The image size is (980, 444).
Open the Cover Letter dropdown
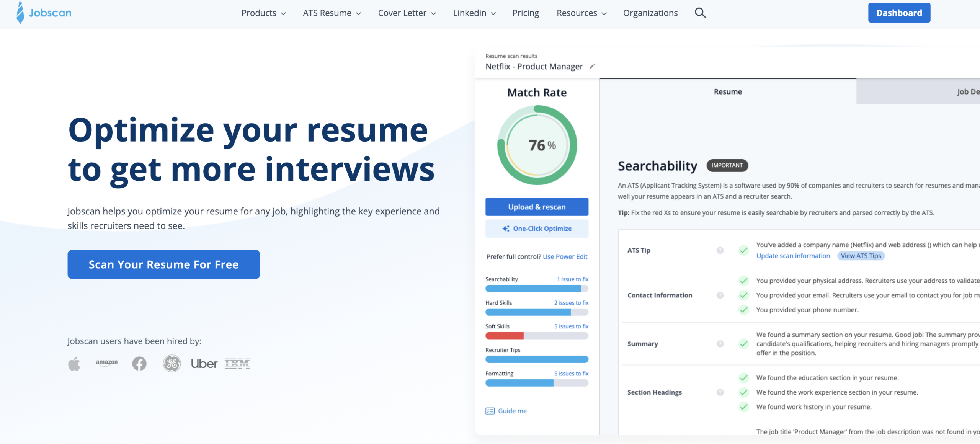407,13
